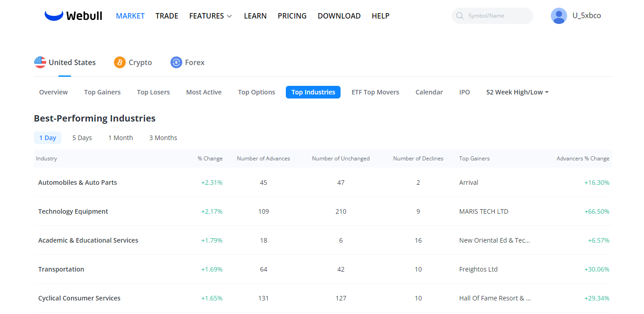The image size is (644, 314).
Task: Open Automobiles & Auto Parts industry
Action: [78, 183]
